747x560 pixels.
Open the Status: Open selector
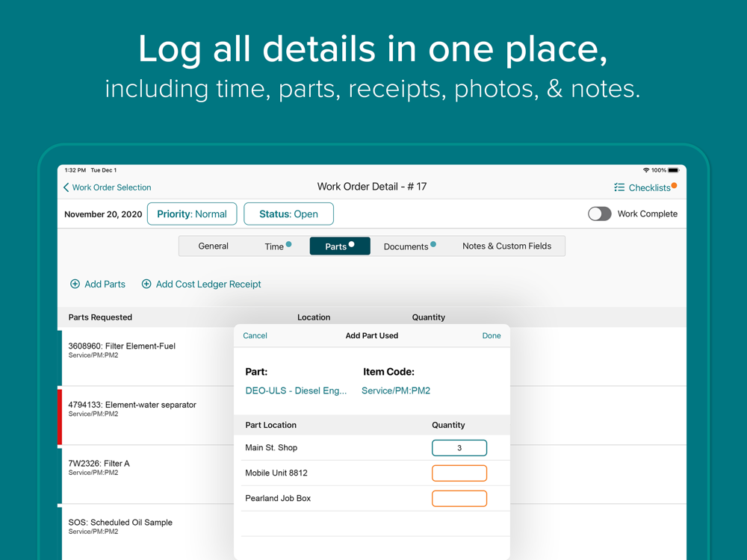tap(288, 214)
